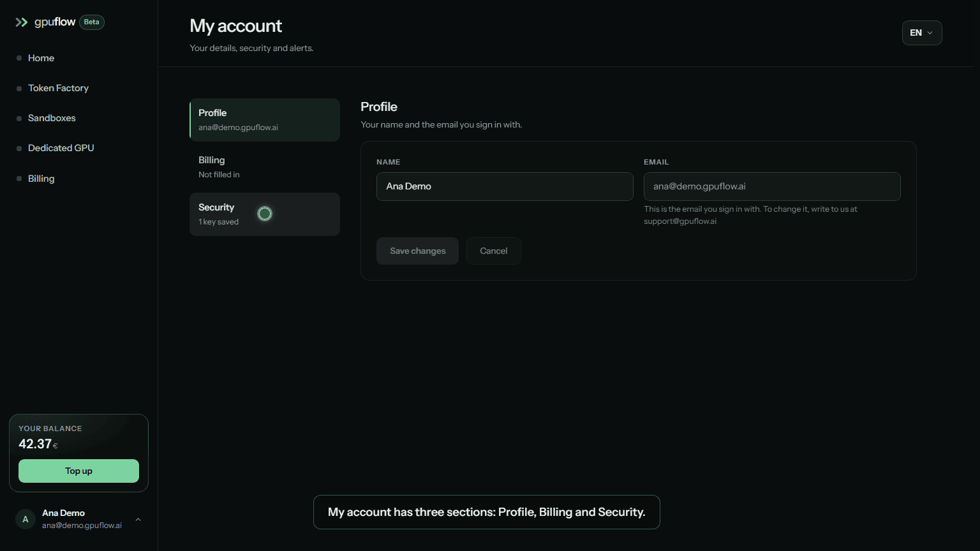Click the Profile heading above the form
This screenshot has width=980, height=551.
coord(379,107)
